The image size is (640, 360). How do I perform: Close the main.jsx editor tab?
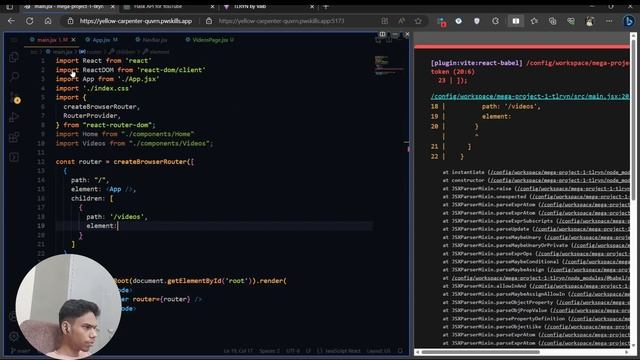coord(73,40)
